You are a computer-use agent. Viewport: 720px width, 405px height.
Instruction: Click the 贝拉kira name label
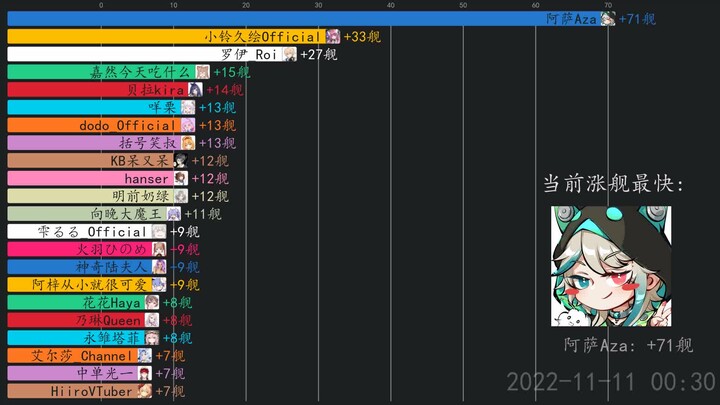pos(155,90)
